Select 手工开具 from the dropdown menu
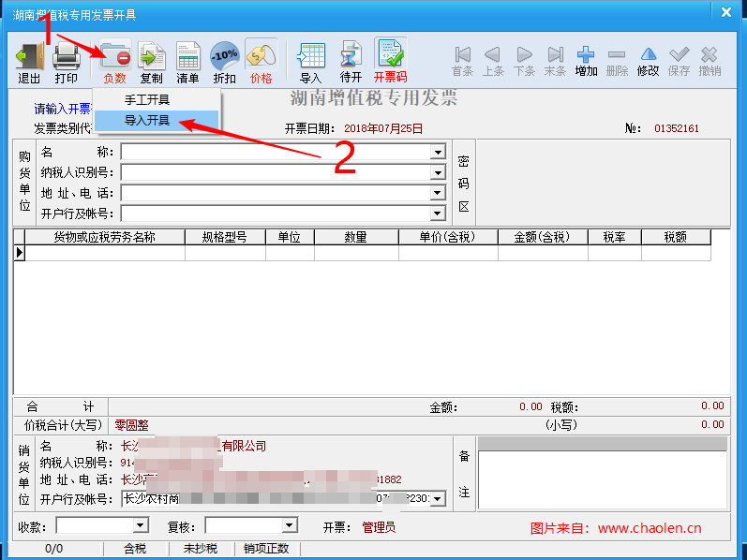Image resolution: width=747 pixels, height=560 pixels. click(x=147, y=100)
